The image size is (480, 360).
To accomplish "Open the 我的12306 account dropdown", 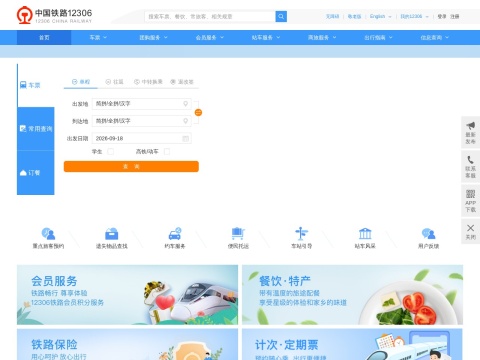I will click(x=414, y=16).
